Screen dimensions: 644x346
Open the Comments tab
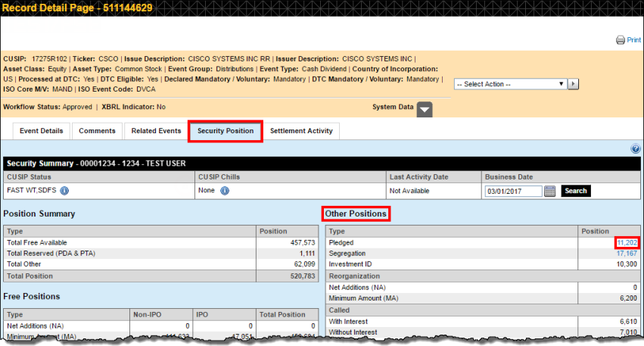[x=97, y=131]
